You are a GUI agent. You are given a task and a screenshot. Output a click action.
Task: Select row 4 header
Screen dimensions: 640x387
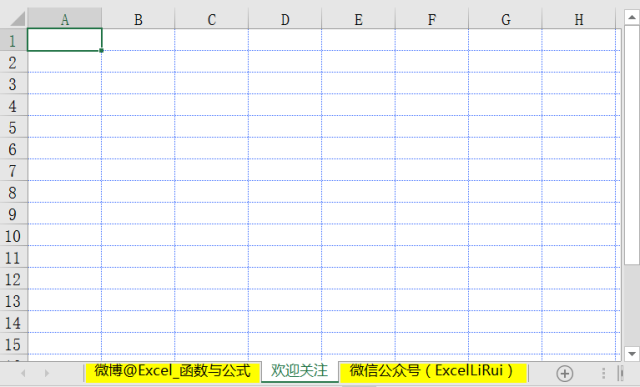click(13, 105)
